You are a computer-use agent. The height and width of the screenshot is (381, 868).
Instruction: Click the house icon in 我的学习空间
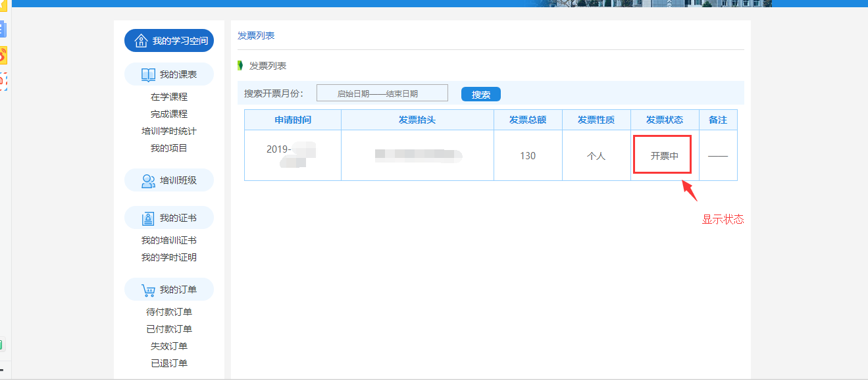point(141,41)
